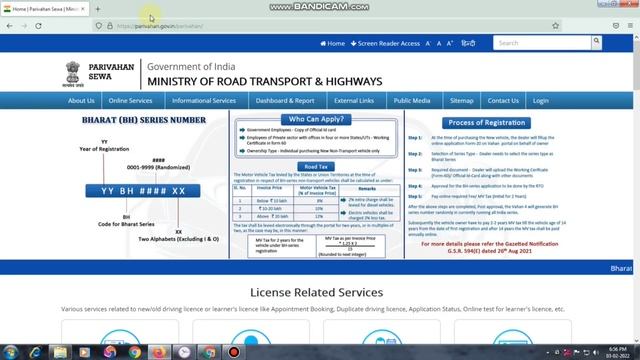Click the Gazetted Notification G.S.R. text
This screenshot has width=640, height=360.
[489, 247]
